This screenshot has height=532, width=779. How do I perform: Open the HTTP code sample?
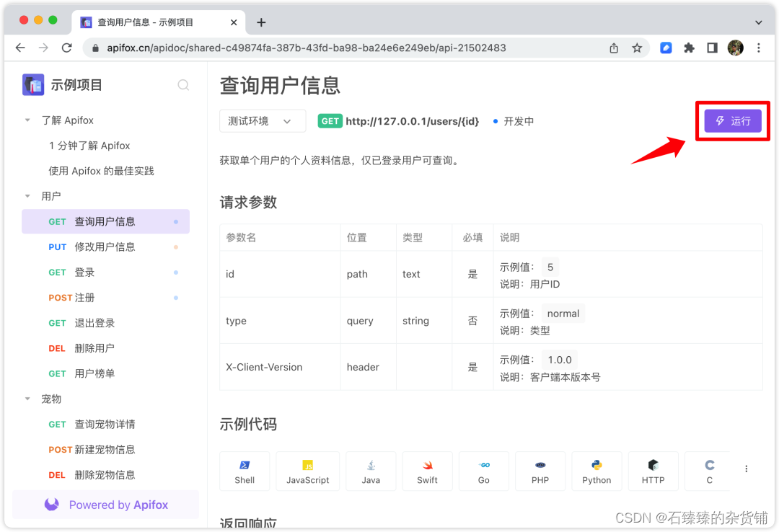[x=653, y=471]
